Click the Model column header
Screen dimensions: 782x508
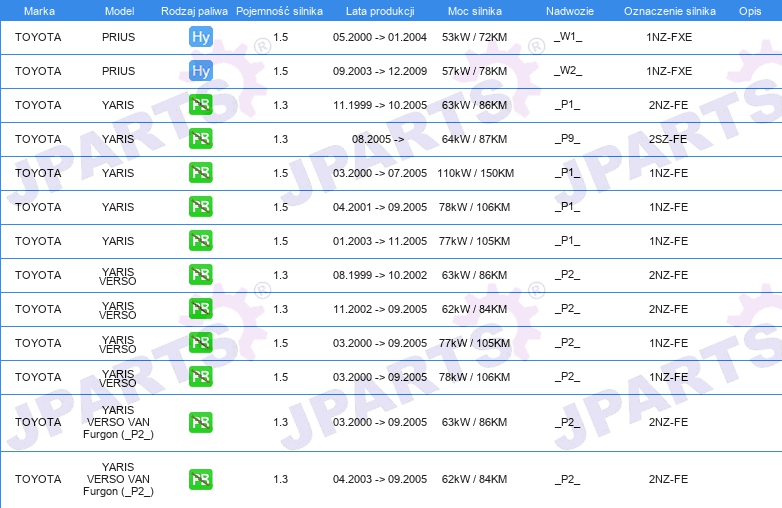coord(119,11)
